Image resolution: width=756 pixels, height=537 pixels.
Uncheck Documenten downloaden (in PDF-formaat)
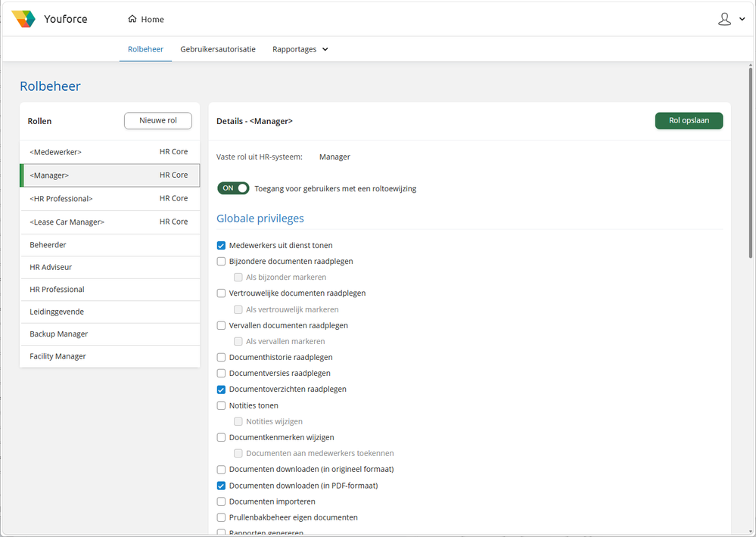click(221, 486)
